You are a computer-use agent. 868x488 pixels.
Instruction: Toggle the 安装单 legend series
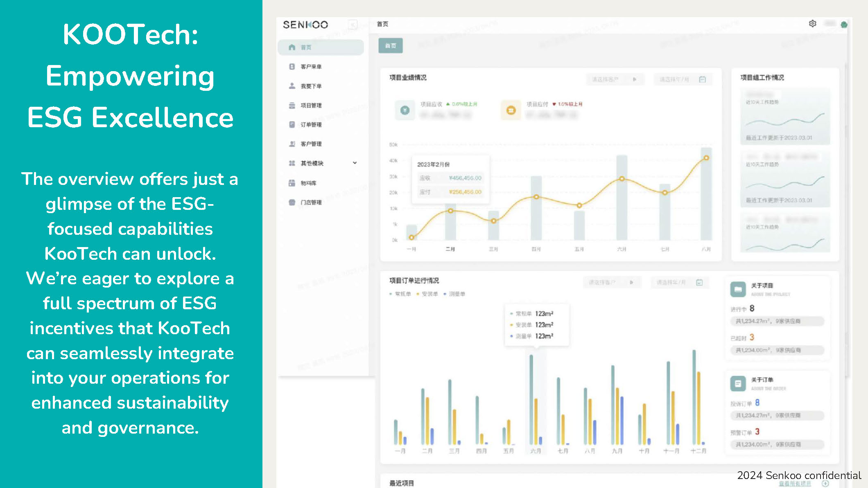tap(429, 294)
